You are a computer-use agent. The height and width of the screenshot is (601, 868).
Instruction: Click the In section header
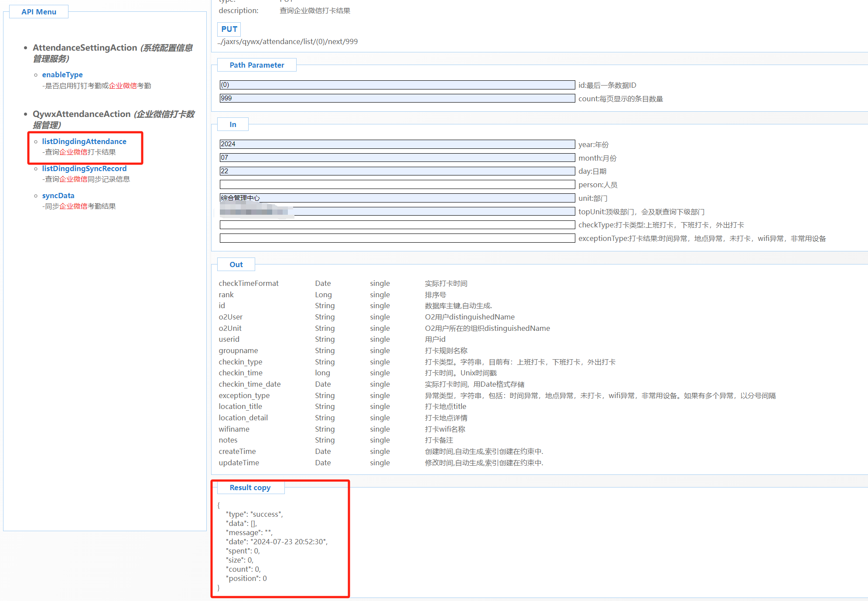click(233, 124)
